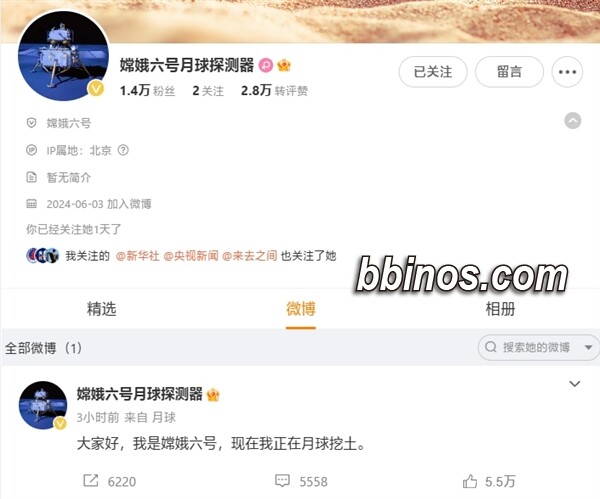This screenshot has height=499, width=600.
Task: Click the large profile avatar picture
Action: point(64,56)
